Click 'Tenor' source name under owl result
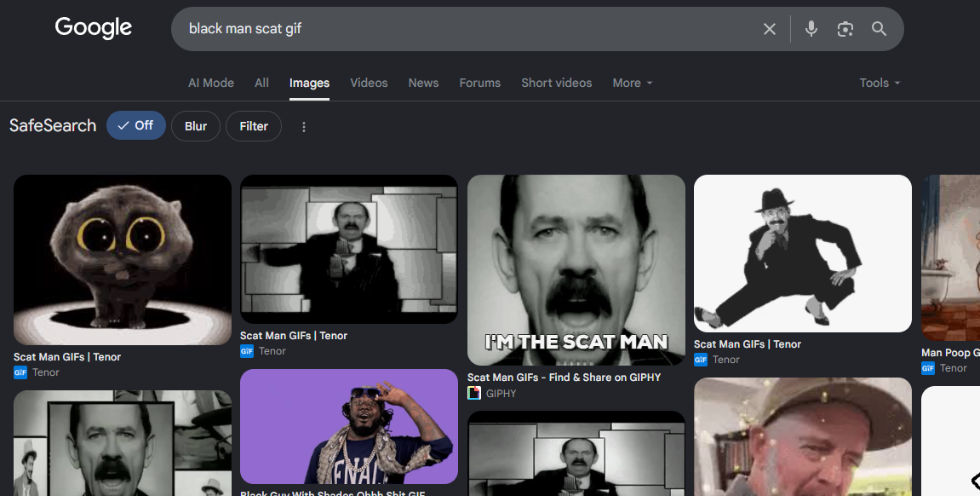980x496 pixels. (46, 372)
